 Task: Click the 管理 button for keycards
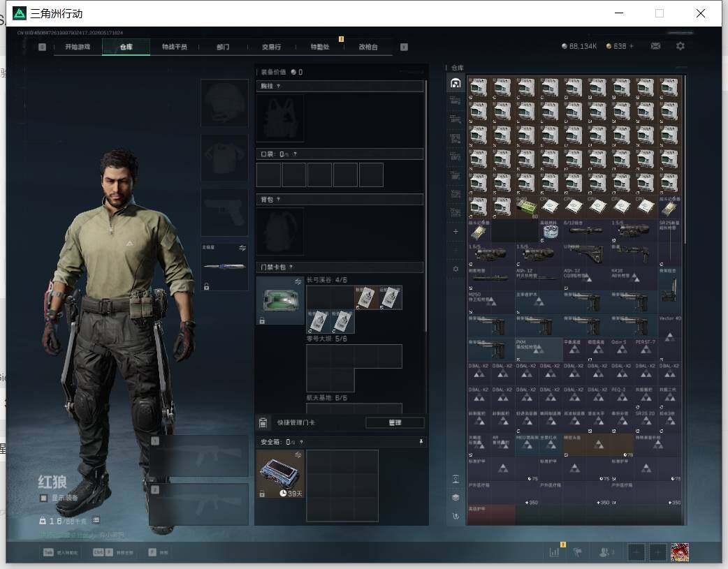[395, 422]
